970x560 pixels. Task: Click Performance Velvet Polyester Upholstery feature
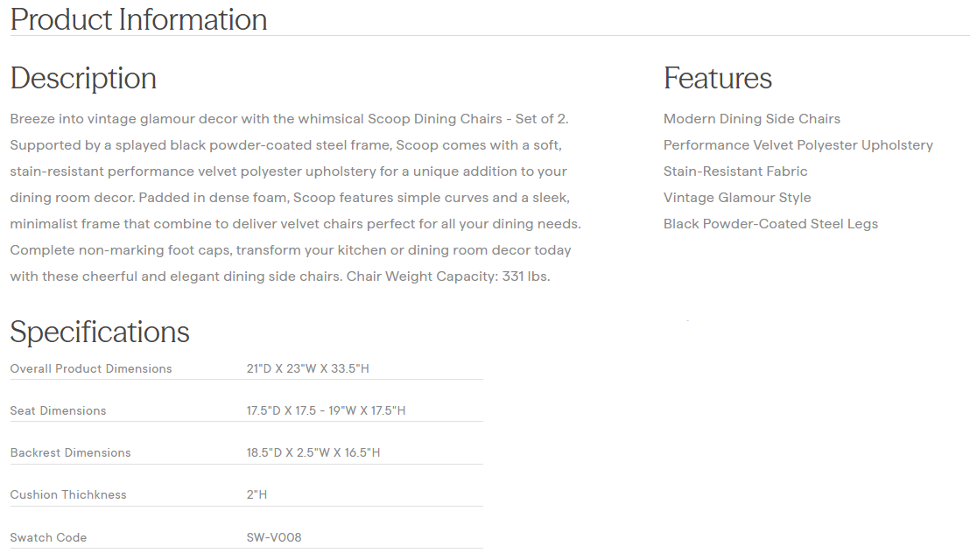pos(798,145)
